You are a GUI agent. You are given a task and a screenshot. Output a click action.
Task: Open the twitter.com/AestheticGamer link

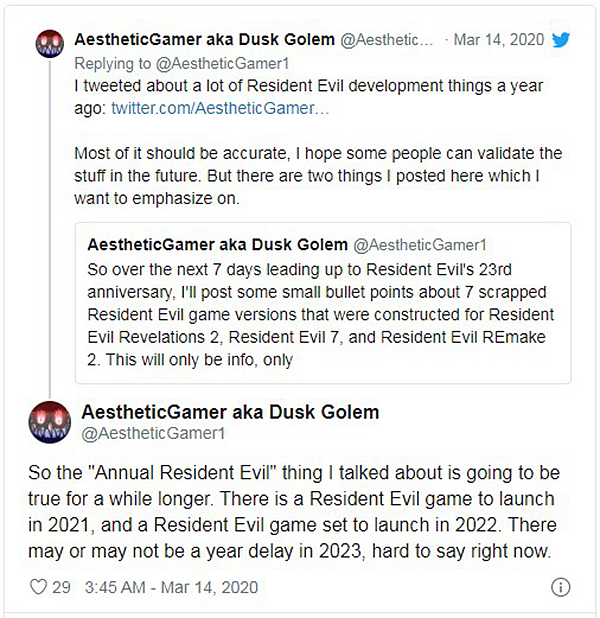pos(220,107)
